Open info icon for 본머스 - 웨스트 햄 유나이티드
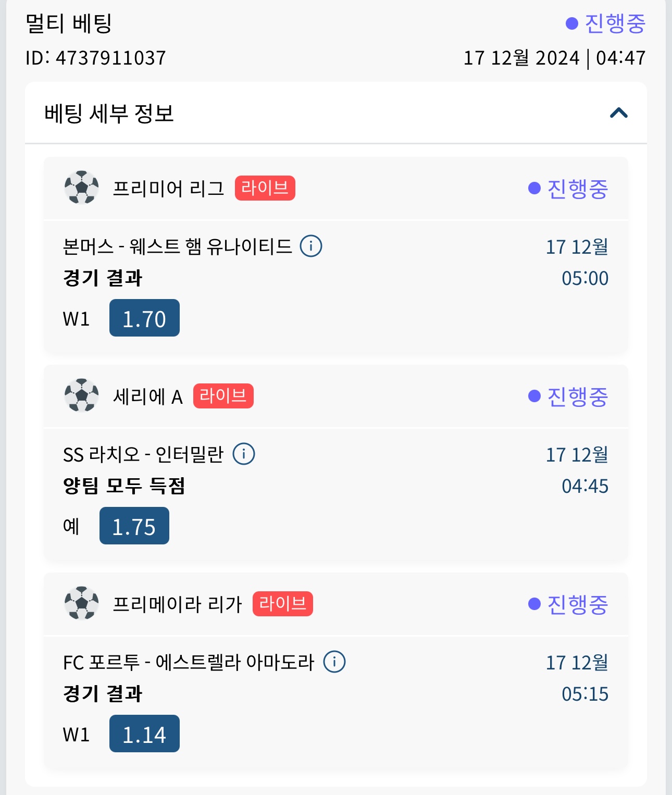 point(311,246)
